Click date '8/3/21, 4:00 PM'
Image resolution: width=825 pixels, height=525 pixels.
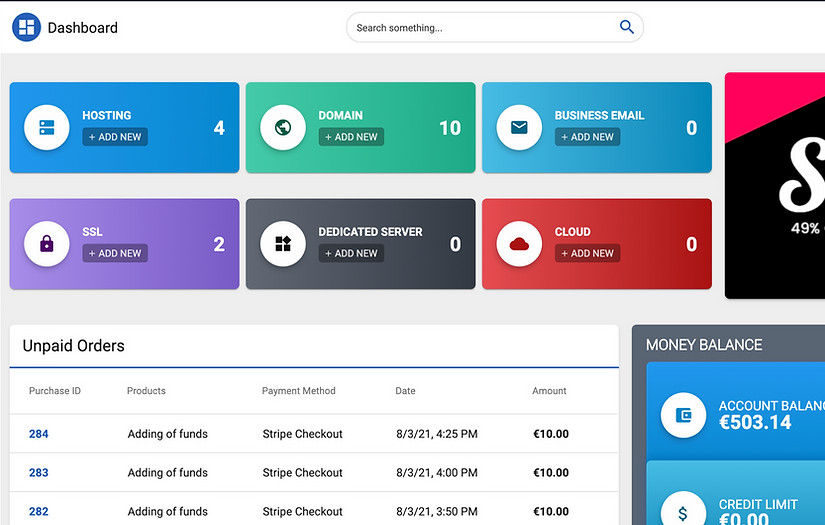click(437, 472)
